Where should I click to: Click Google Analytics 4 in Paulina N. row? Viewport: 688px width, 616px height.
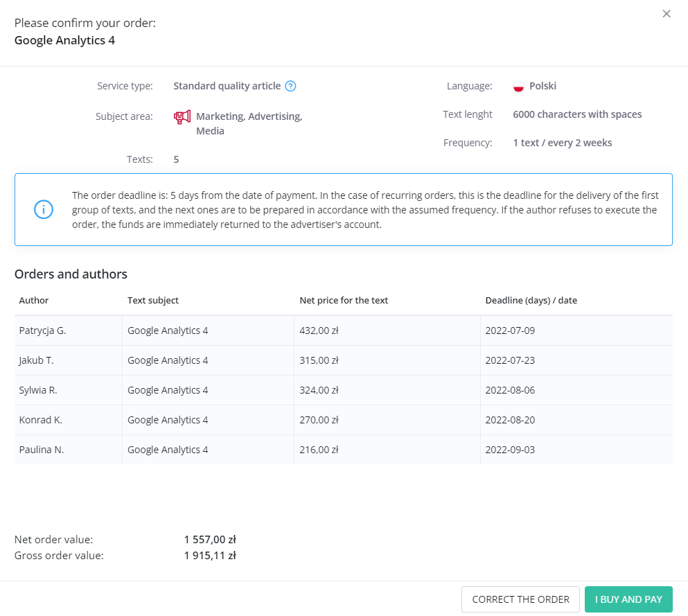pos(168,450)
